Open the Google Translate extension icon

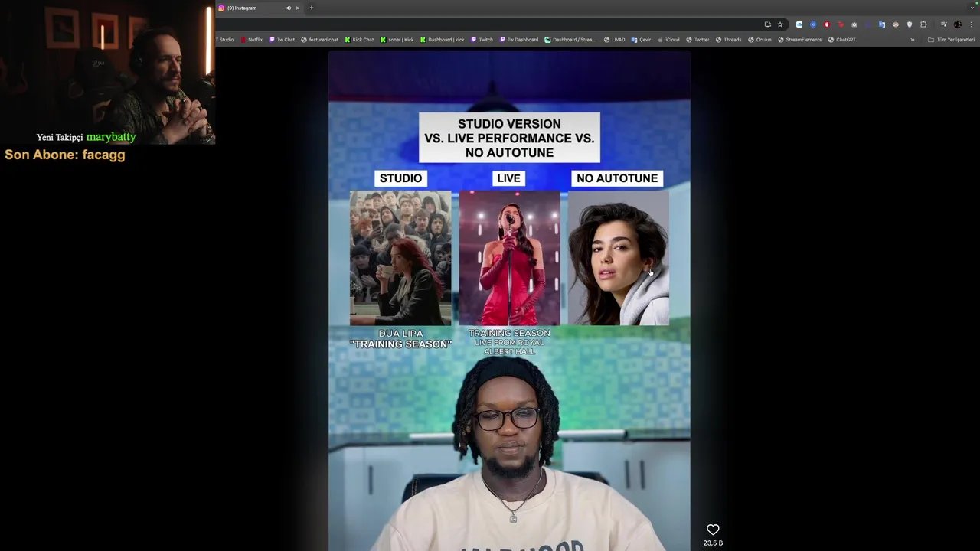[882, 24]
